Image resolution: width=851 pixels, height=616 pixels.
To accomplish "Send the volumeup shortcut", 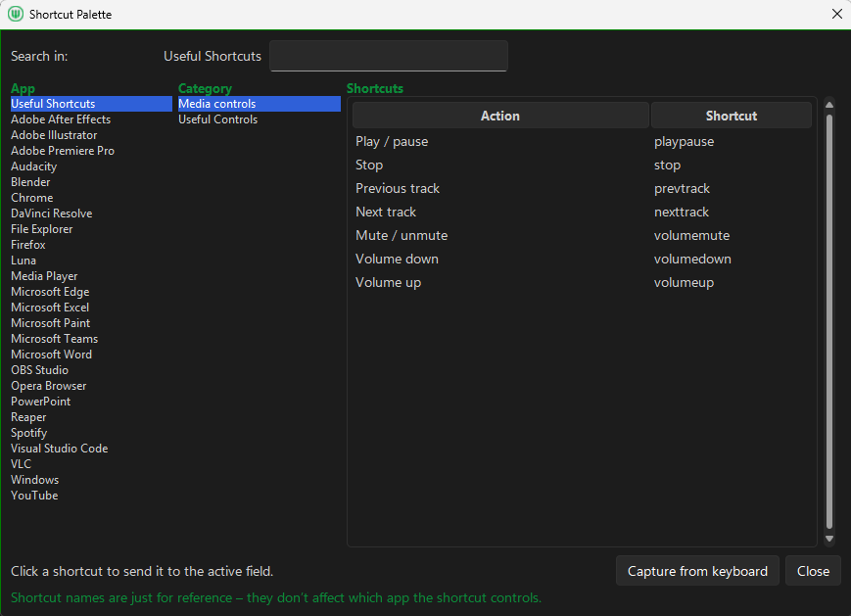I will tap(684, 283).
